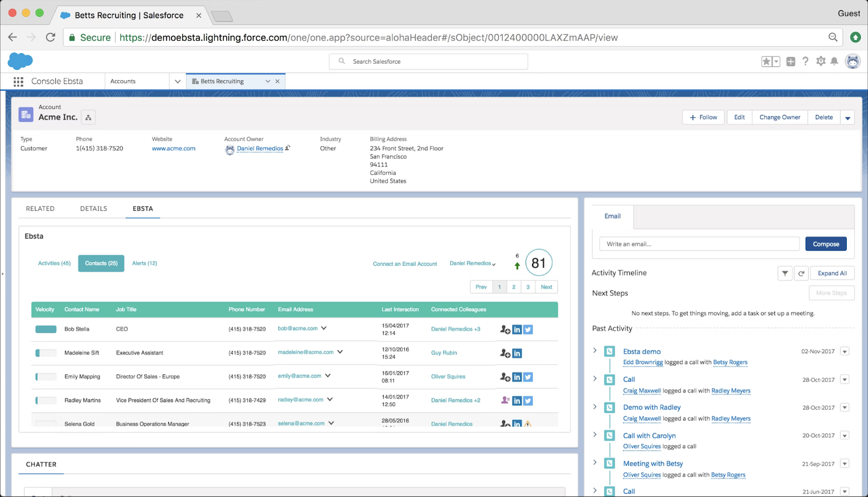The width and height of the screenshot is (868, 497).
Task: Open Bob Stella's Twitter icon
Action: pos(528,329)
